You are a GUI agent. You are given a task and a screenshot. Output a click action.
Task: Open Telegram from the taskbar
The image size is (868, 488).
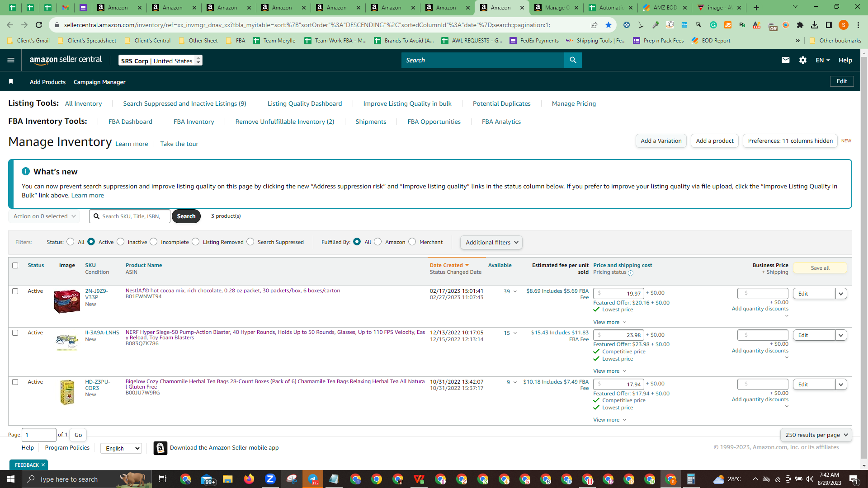click(313, 479)
